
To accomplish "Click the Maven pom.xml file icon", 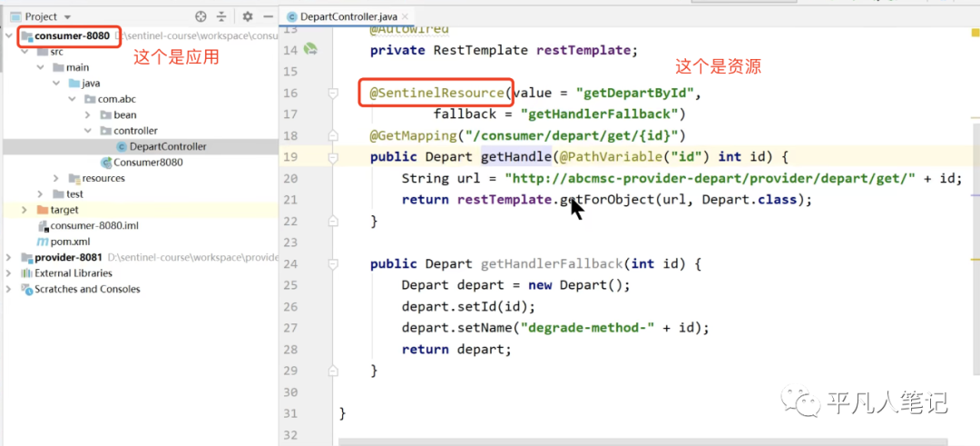I will pyautogui.click(x=43, y=242).
